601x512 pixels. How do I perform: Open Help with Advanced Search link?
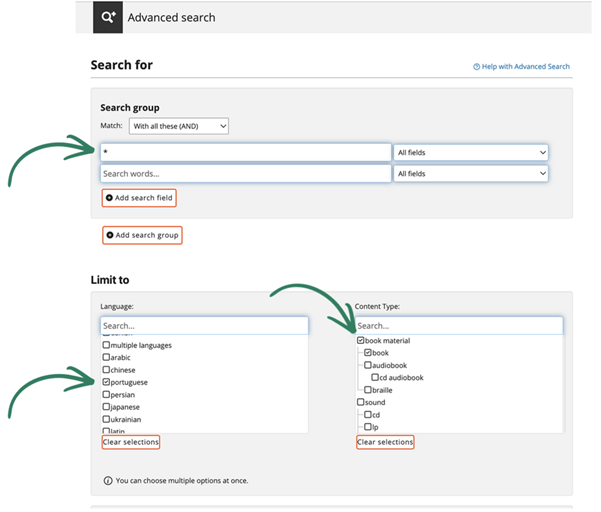pos(525,67)
